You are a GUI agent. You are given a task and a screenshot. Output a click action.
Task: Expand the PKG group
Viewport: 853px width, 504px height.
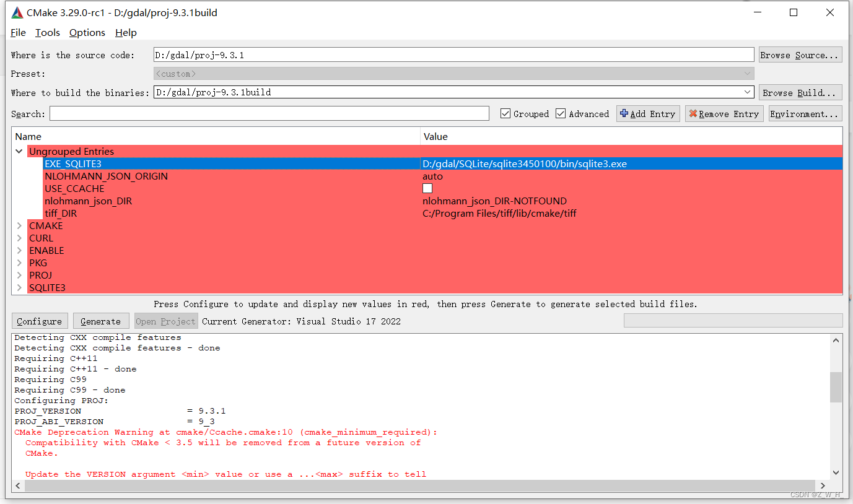click(x=20, y=263)
